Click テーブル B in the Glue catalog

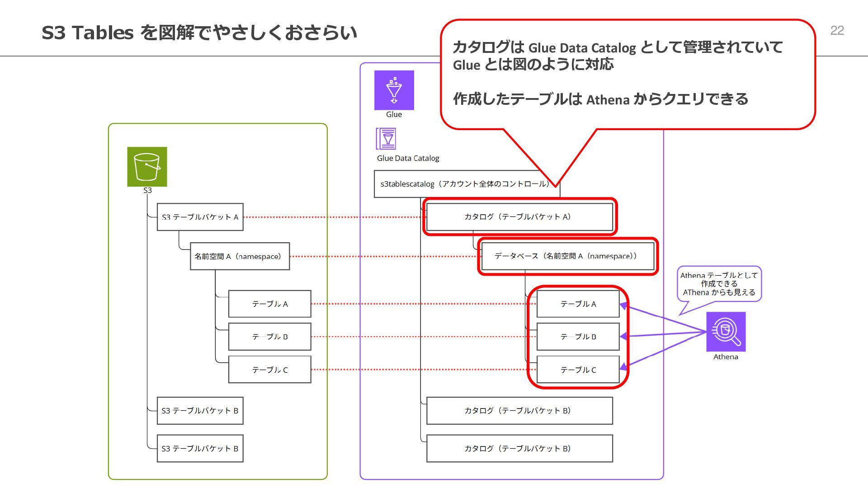click(578, 337)
